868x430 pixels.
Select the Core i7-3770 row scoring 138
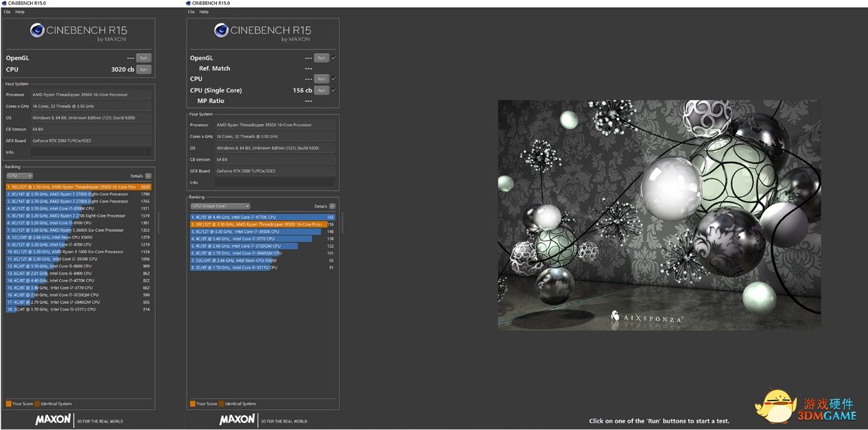click(x=263, y=239)
